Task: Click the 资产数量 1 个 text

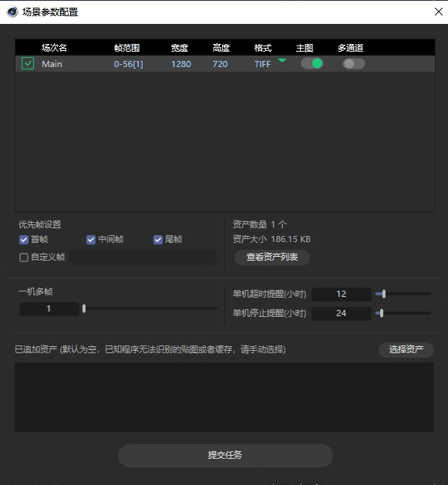Action: (260, 224)
